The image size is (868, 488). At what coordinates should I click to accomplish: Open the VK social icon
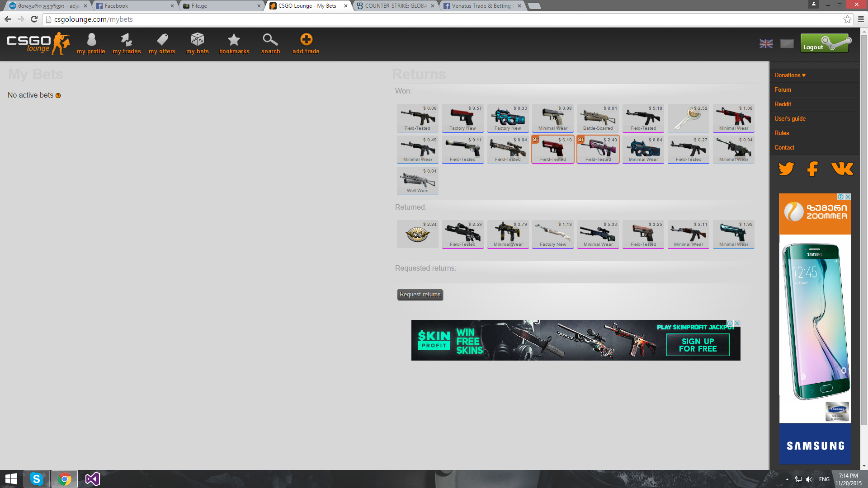pos(842,169)
